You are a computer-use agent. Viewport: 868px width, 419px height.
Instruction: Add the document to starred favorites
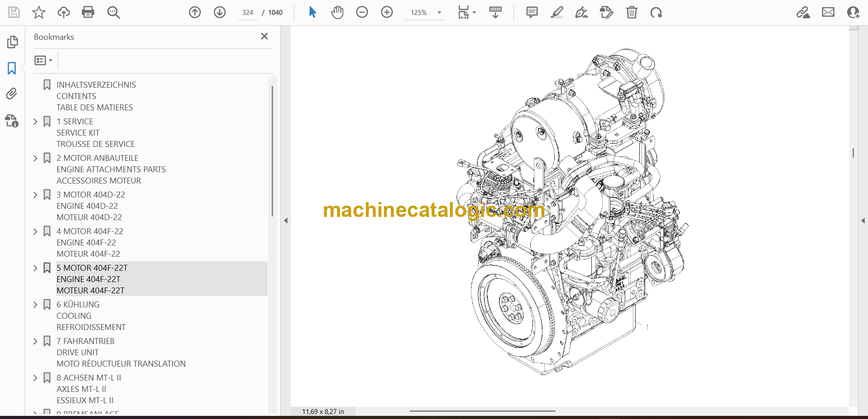point(39,12)
